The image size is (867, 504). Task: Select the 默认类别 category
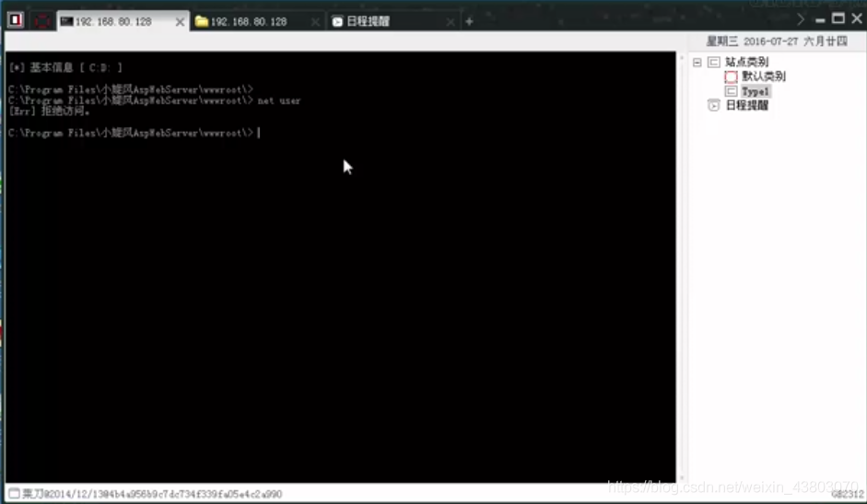click(764, 76)
